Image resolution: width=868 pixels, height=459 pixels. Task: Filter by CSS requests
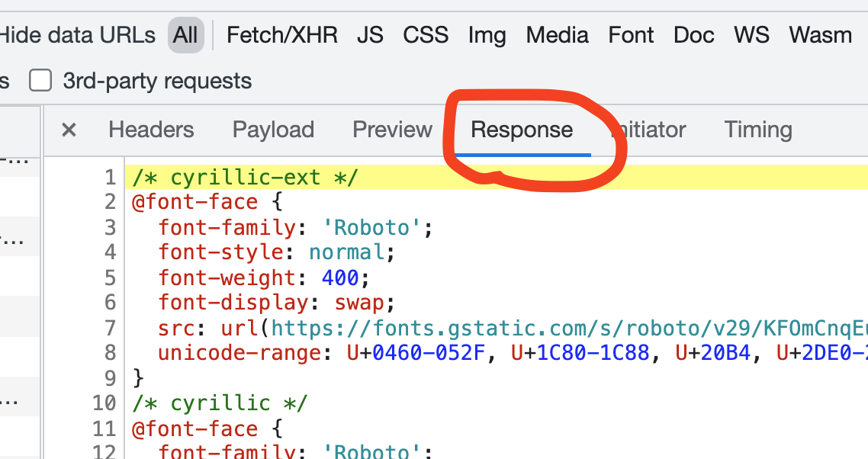[426, 35]
